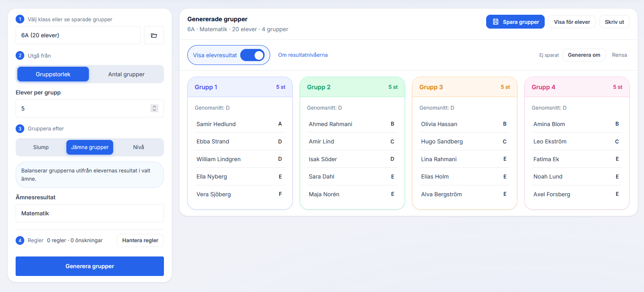Select the Gruppstorlek tab
Viewport: 644px width, 292px height.
[53, 74]
